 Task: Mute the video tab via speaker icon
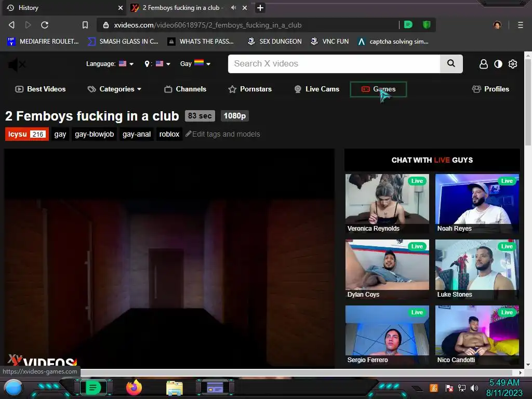coord(233,7)
